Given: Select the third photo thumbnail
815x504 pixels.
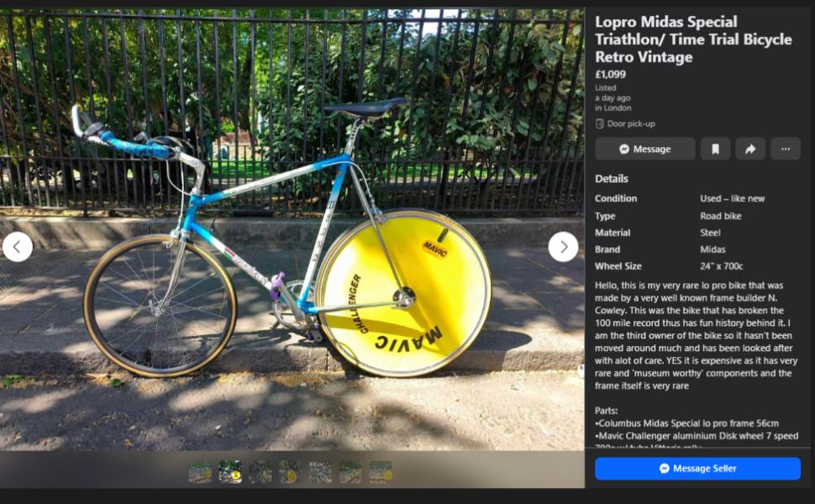Looking at the screenshot, I should coord(260,472).
